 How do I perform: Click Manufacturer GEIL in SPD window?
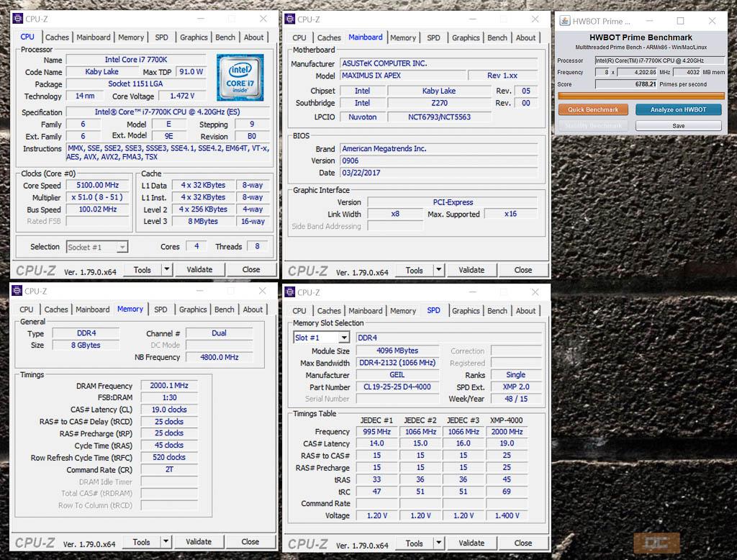[397, 375]
